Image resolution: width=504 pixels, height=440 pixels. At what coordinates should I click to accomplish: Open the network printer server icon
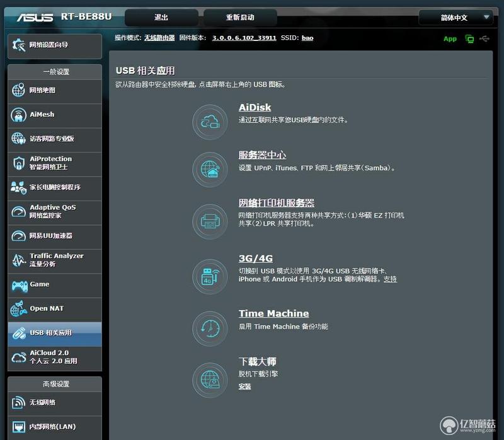[x=210, y=222]
